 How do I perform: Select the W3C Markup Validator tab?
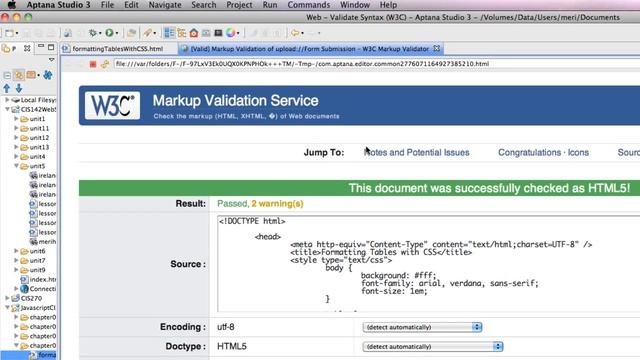[309, 49]
